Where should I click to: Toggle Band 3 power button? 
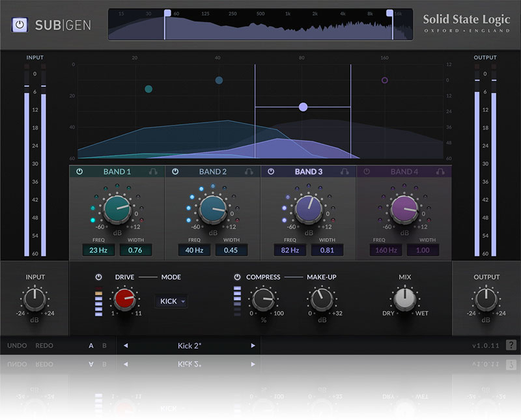click(271, 171)
